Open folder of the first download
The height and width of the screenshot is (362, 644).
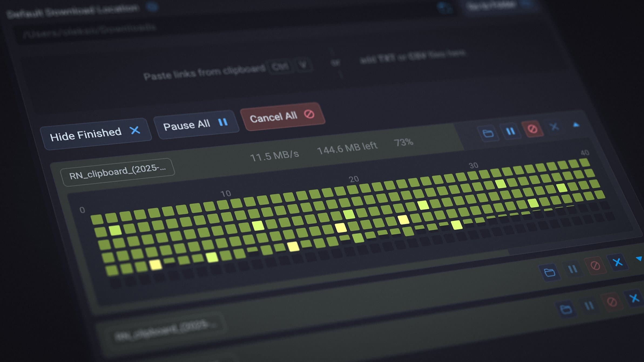pos(488,133)
